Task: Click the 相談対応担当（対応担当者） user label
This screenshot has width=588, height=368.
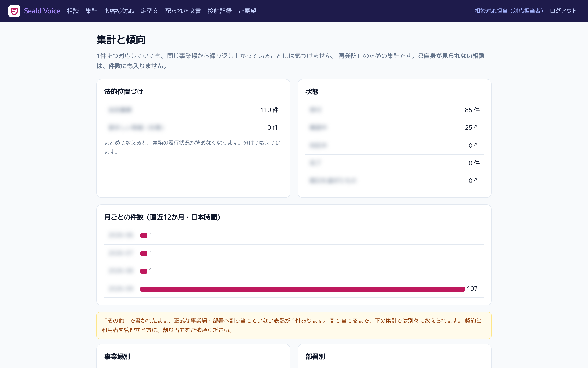Action: (x=509, y=11)
